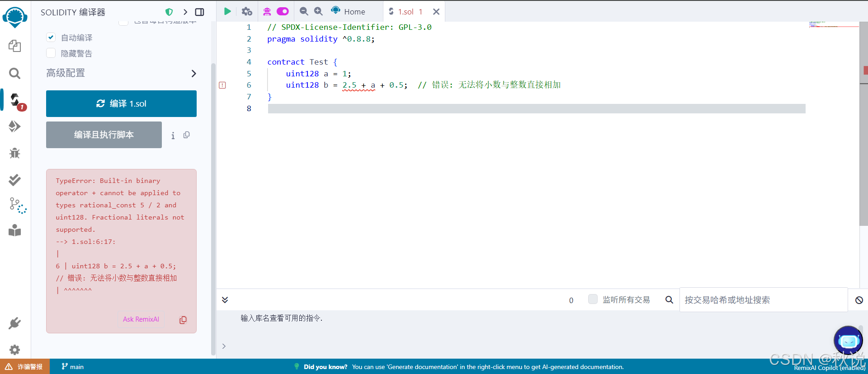
Task: Click the editor vertical scrollbar
Action: click(x=863, y=124)
